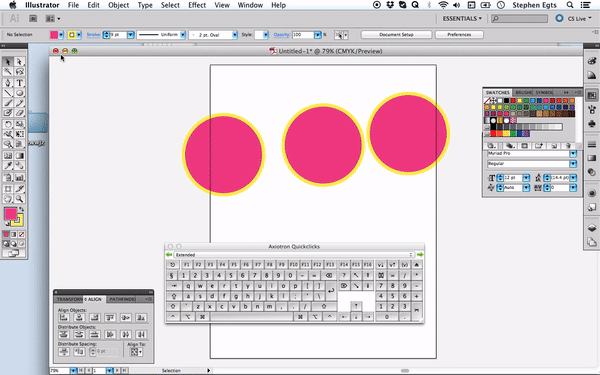Set Gradient mode below fill box

point(14,234)
